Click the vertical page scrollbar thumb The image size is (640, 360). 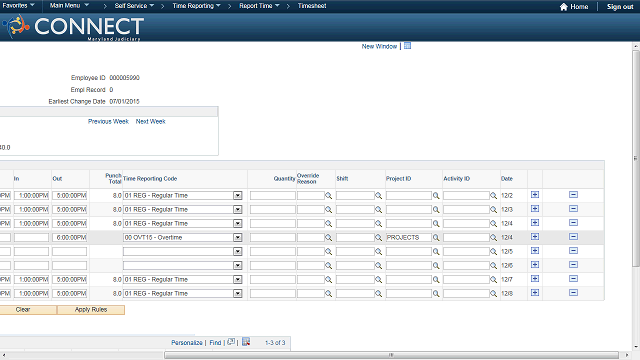pyautogui.click(x=636, y=158)
